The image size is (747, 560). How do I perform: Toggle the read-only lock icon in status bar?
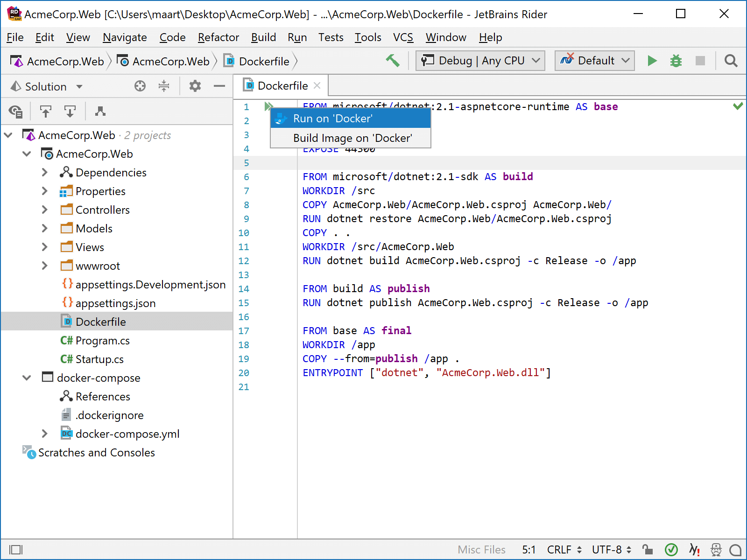tap(647, 550)
